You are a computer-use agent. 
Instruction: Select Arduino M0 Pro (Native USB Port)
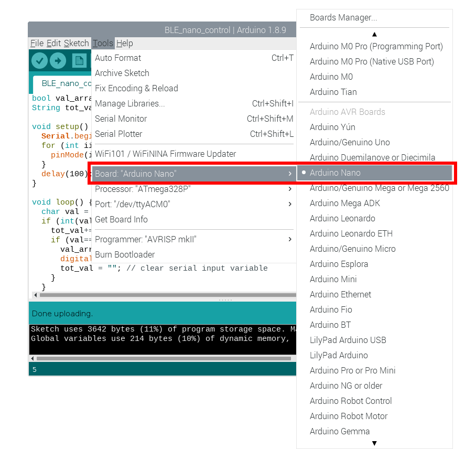pyautogui.click(x=374, y=62)
